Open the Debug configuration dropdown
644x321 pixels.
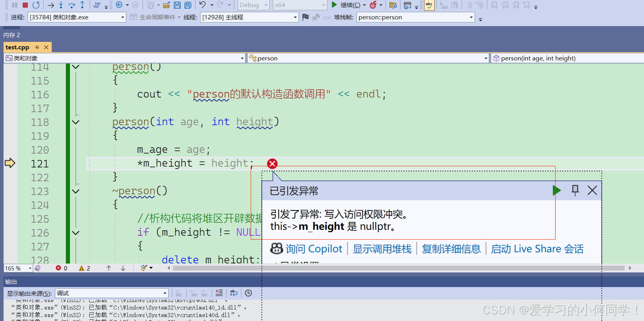click(x=253, y=5)
